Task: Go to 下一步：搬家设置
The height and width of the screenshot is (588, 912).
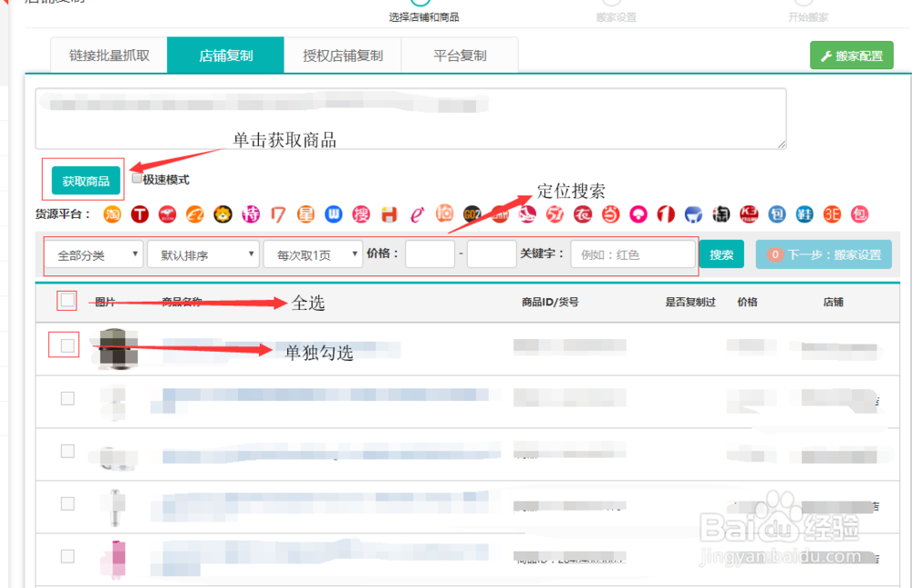Action: [x=824, y=254]
